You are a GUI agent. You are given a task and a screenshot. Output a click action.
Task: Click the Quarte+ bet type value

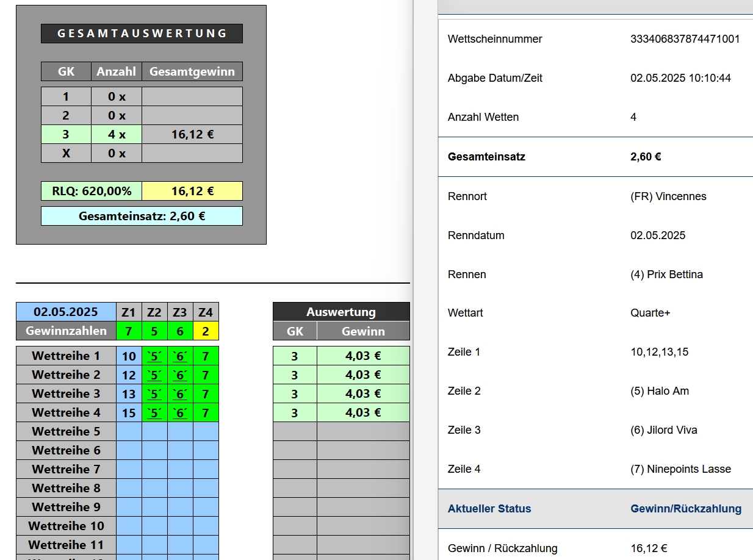point(650,313)
